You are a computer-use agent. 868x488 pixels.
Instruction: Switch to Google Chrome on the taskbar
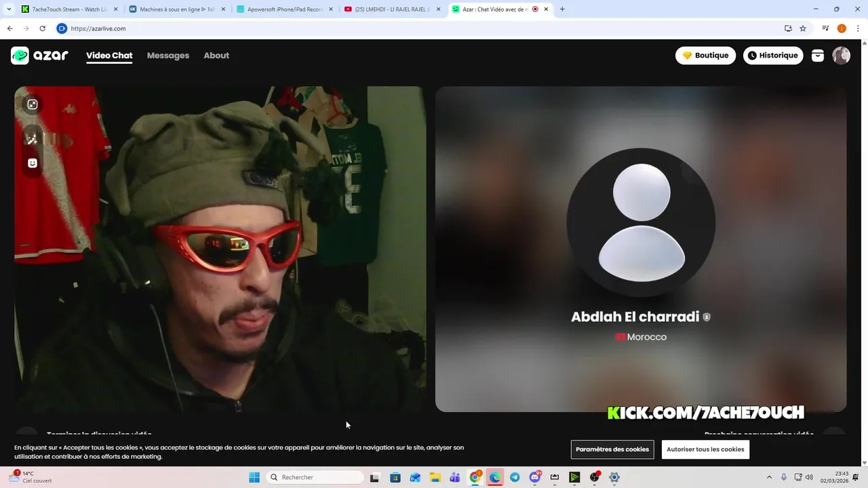[x=475, y=477]
